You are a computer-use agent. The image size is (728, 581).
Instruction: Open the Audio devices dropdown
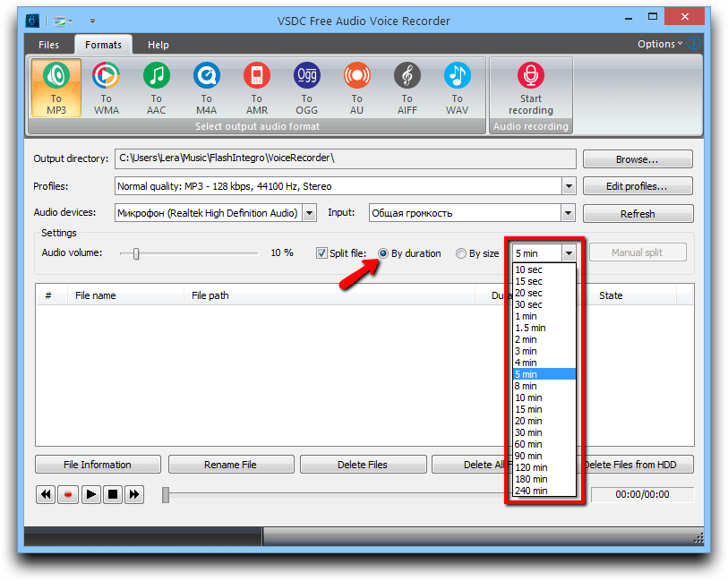click(x=309, y=213)
